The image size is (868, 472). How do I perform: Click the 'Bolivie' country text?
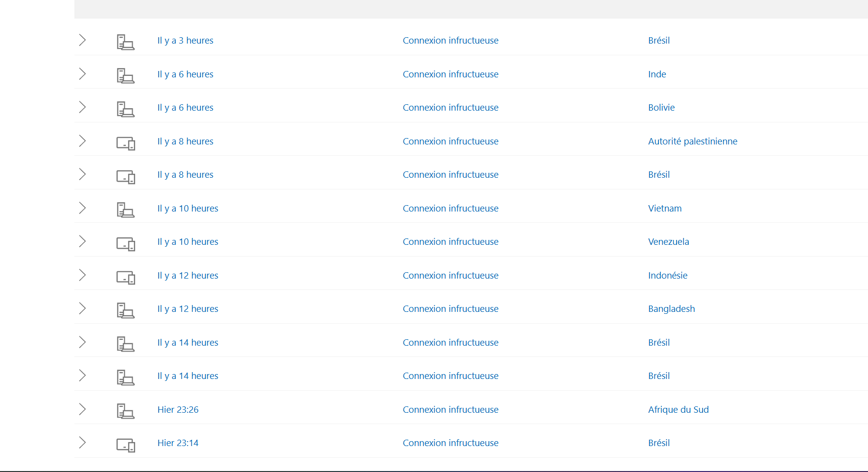[661, 108]
